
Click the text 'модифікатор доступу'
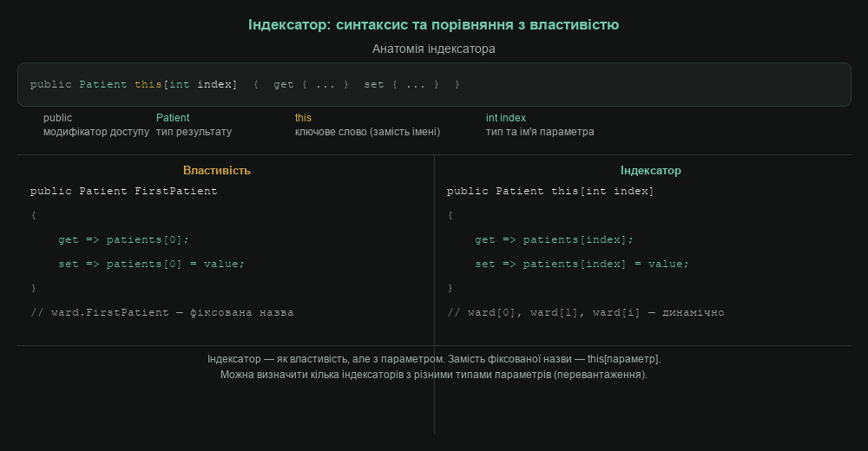(96, 132)
